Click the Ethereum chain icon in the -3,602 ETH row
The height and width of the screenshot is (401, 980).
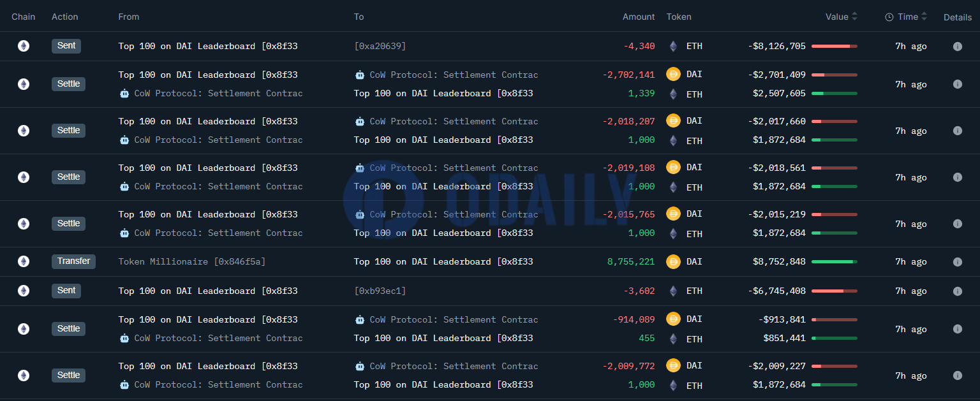pos(24,291)
